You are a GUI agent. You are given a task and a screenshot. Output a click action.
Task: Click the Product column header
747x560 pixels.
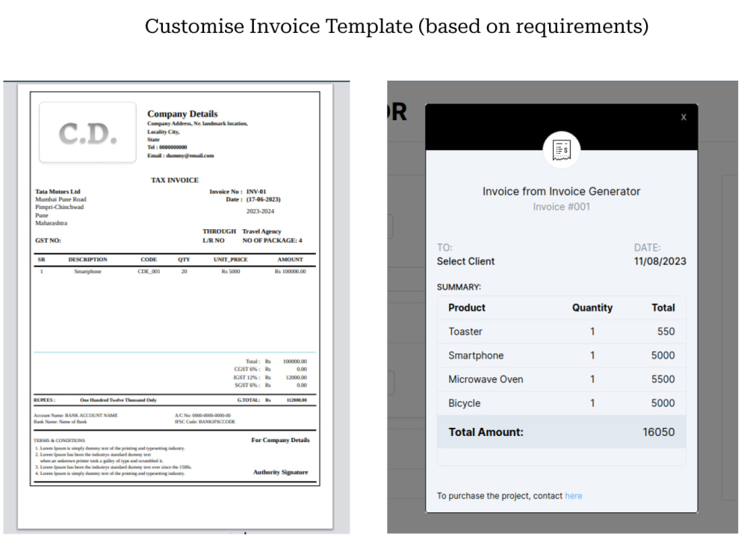(x=466, y=308)
